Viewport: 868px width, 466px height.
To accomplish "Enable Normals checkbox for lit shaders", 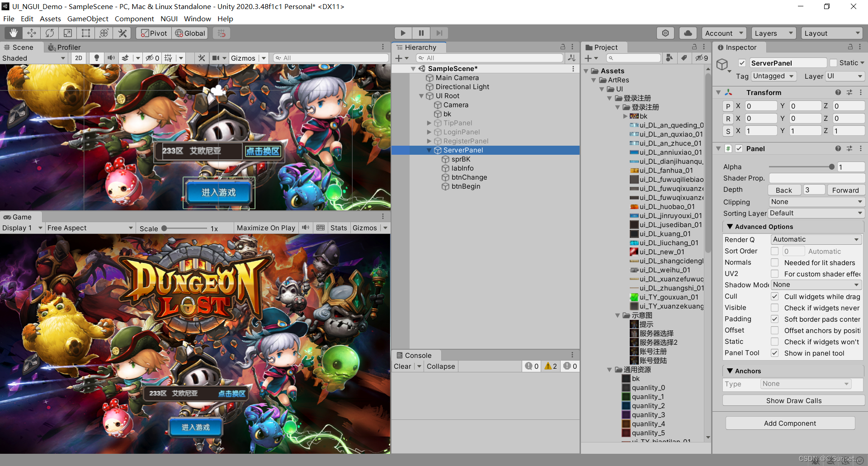I will (x=774, y=262).
